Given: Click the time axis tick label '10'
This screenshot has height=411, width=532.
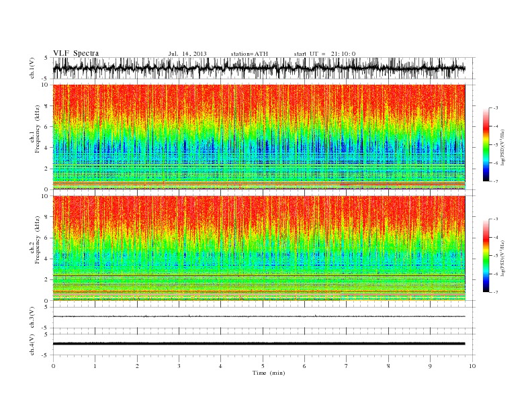Looking at the screenshot, I should click(472, 366).
